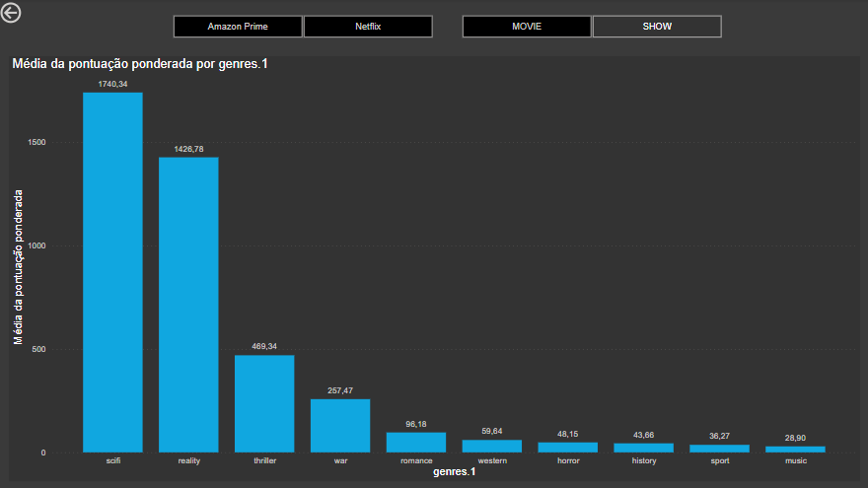Click the music axis label

pos(796,461)
